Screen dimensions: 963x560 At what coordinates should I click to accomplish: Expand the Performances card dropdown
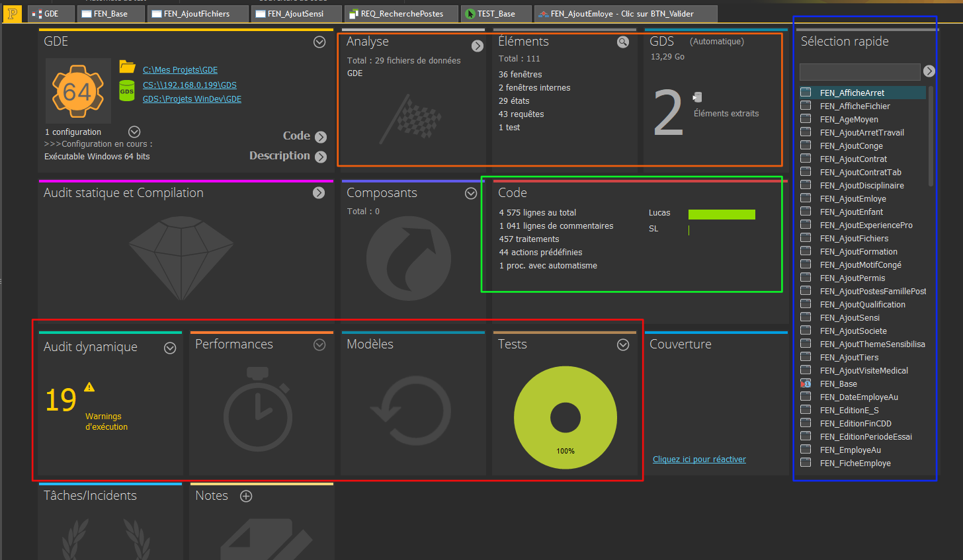point(319,344)
